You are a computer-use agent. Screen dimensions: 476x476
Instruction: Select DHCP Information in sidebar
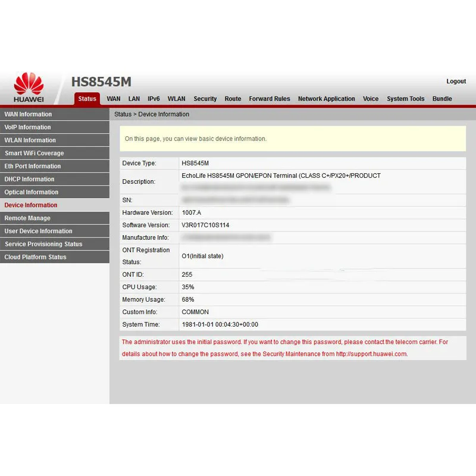click(29, 179)
